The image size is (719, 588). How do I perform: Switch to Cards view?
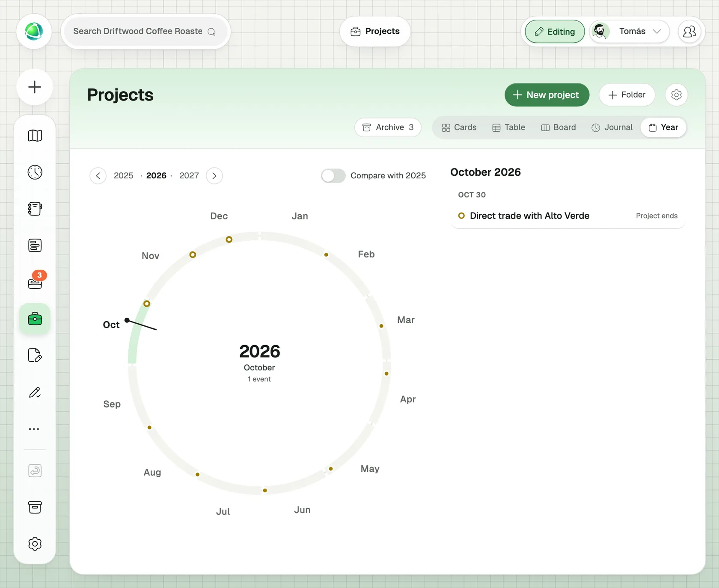[x=459, y=127]
